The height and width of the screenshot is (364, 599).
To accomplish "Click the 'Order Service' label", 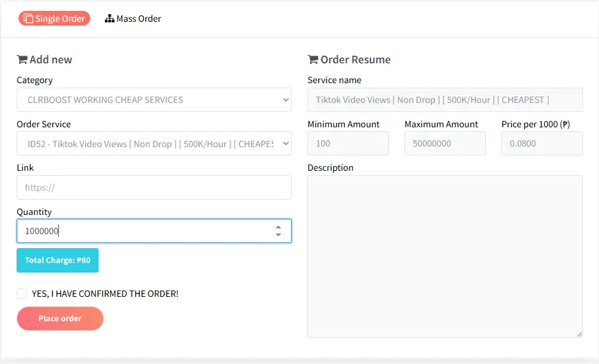I will tap(44, 124).
